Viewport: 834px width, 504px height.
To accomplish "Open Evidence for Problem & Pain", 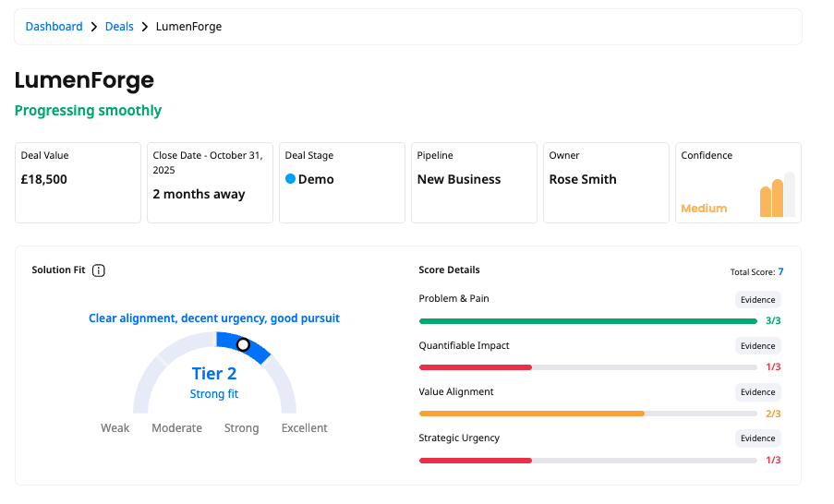I will pos(758,299).
